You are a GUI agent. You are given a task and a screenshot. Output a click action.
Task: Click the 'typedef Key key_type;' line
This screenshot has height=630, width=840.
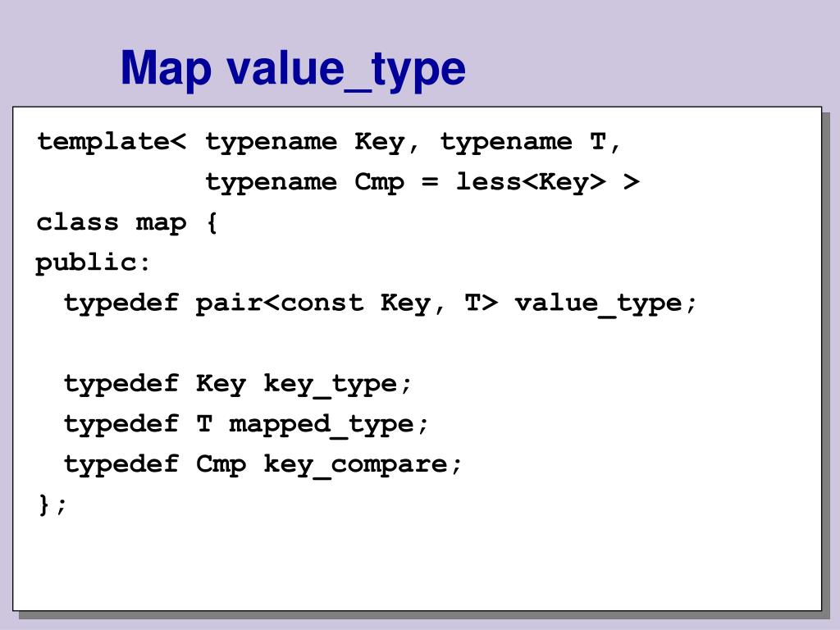pyautogui.click(x=237, y=384)
